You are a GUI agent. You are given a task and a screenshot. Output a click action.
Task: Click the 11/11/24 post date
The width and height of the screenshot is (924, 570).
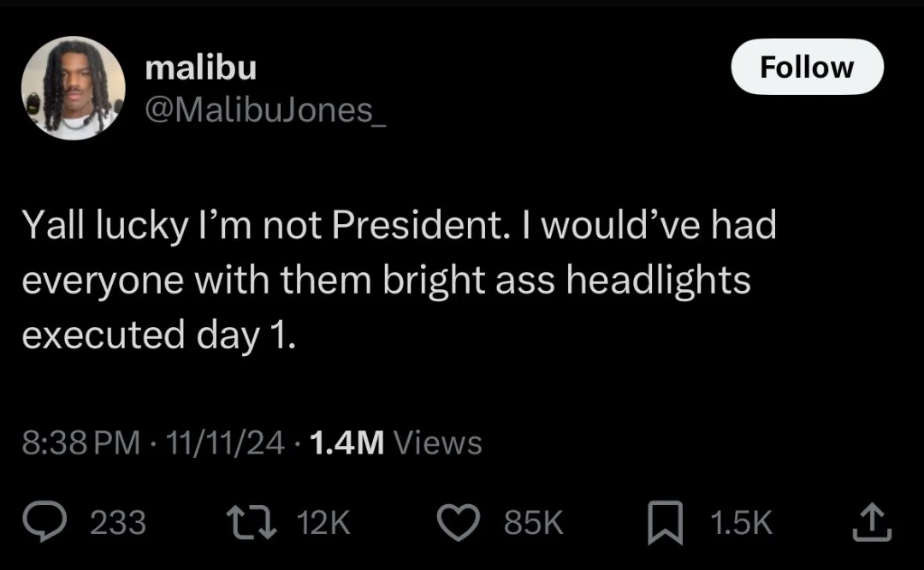tap(226, 442)
